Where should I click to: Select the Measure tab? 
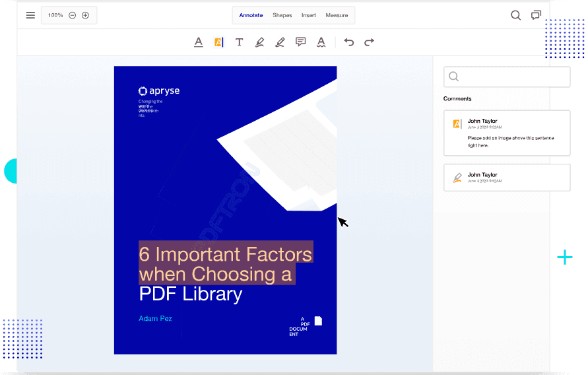point(337,15)
